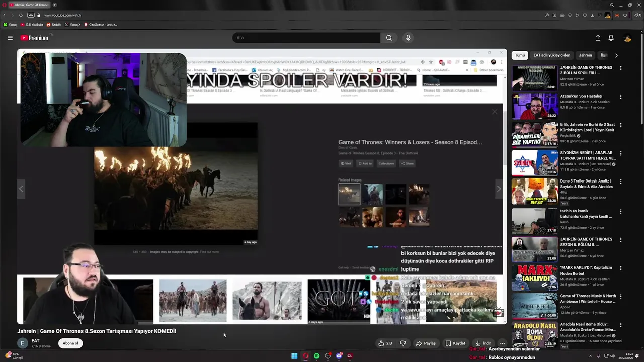Open the YouTube hamburger guide menu
The width and height of the screenshot is (644, 362).
(10, 38)
